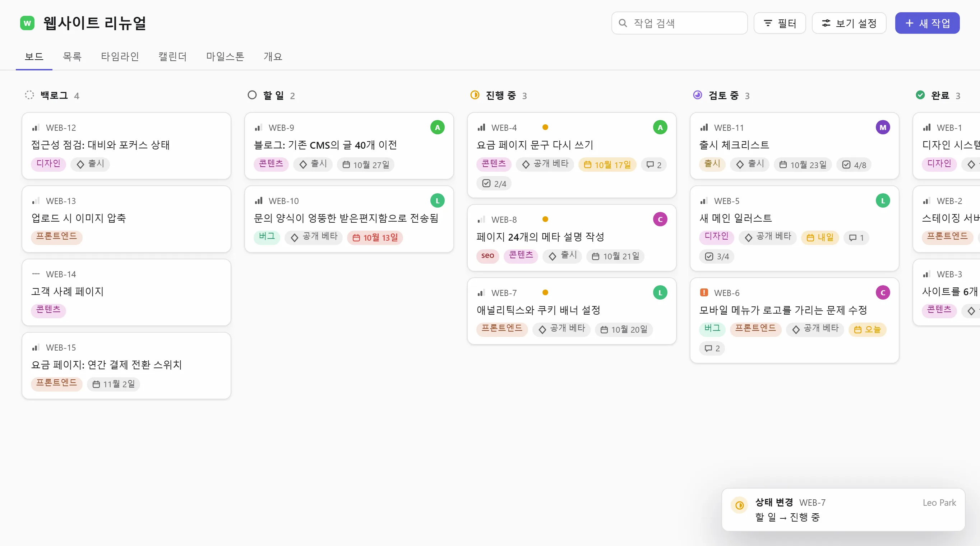Click the 새 작업 button
This screenshot has height=546, width=980.
(x=927, y=23)
